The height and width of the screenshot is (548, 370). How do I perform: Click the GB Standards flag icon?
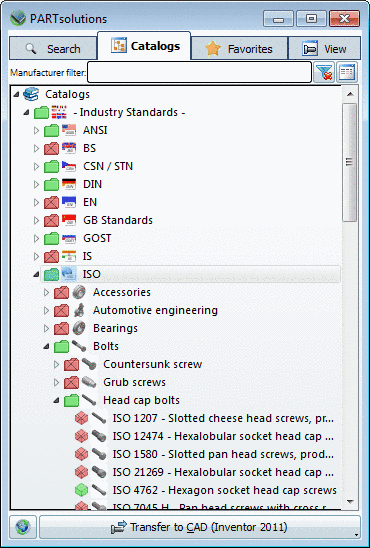(x=69, y=220)
